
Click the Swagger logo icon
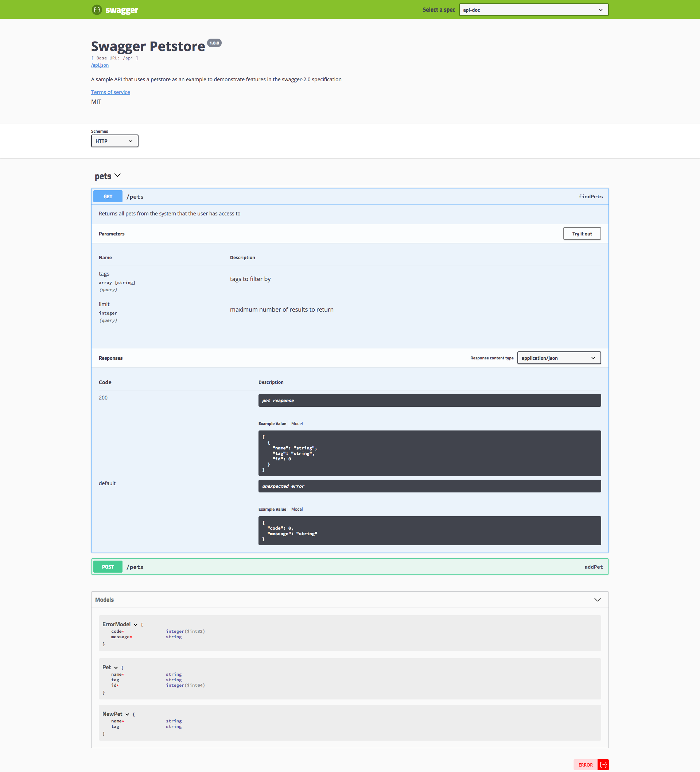[x=97, y=9]
